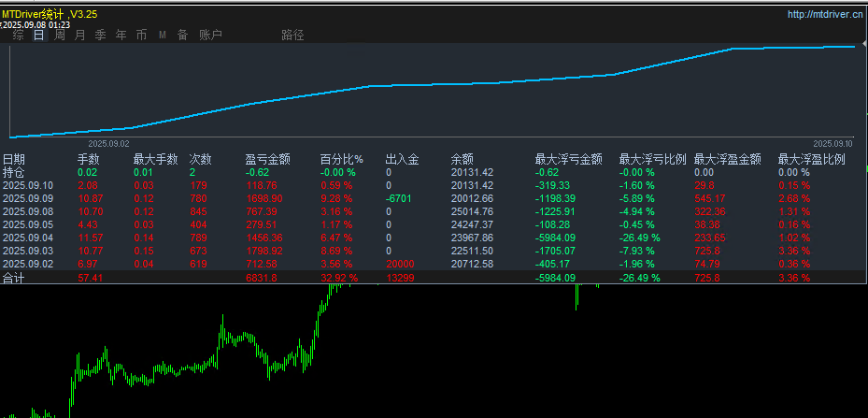The height and width of the screenshot is (418, 868).
Task: Select the 合计 total row label
Action: pos(14,278)
